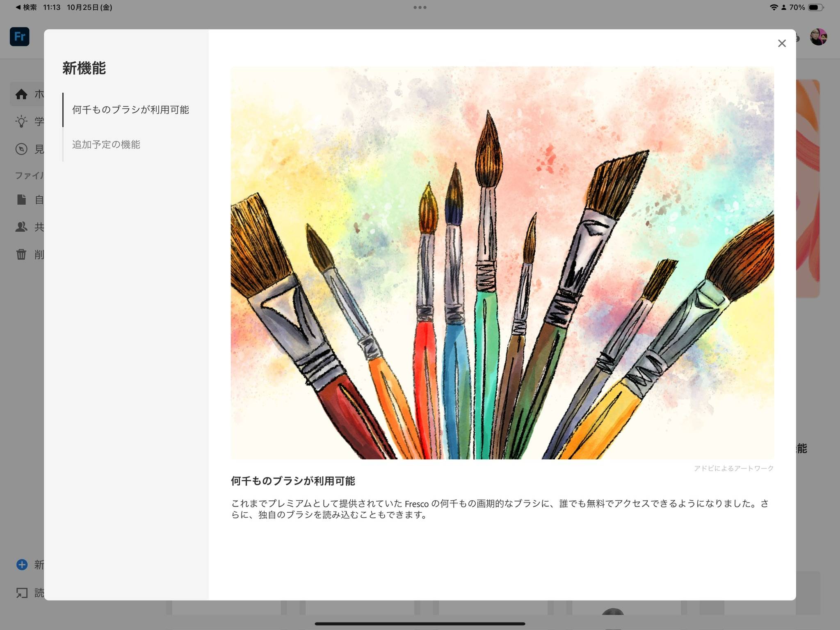Image resolution: width=840 pixels, height=630 pixels.
Task: Open the Deleted trash can icon
Action: [21, 254]
